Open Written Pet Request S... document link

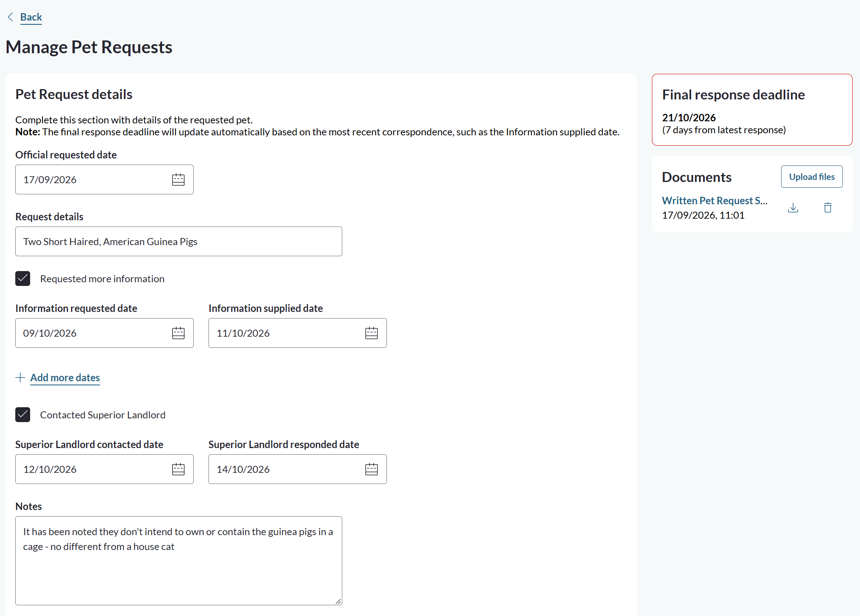pyautogui.click(x=715, y=201)
